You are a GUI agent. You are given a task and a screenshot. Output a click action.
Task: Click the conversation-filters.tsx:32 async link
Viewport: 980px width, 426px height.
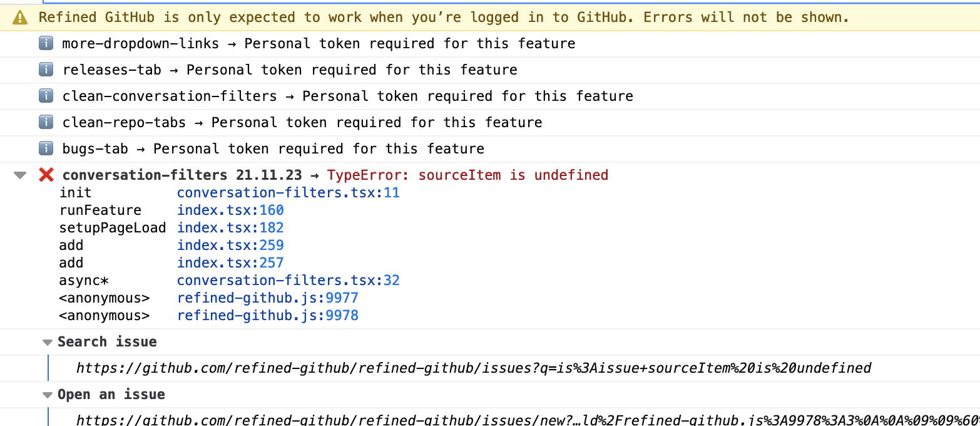(x=288, y=280)
